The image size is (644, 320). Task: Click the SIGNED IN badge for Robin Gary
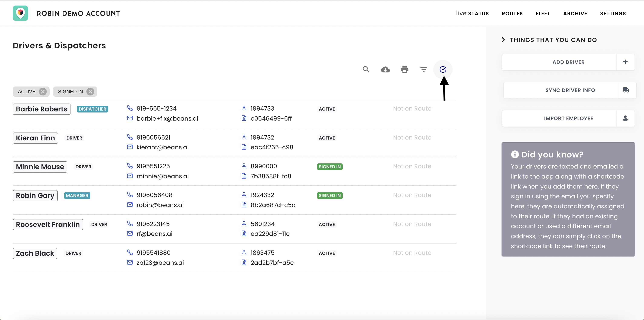click(329, 196)
